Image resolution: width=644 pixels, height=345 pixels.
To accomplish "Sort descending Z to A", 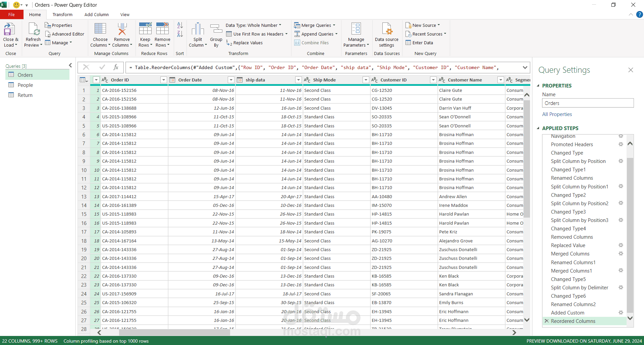I will coord(180,34).
